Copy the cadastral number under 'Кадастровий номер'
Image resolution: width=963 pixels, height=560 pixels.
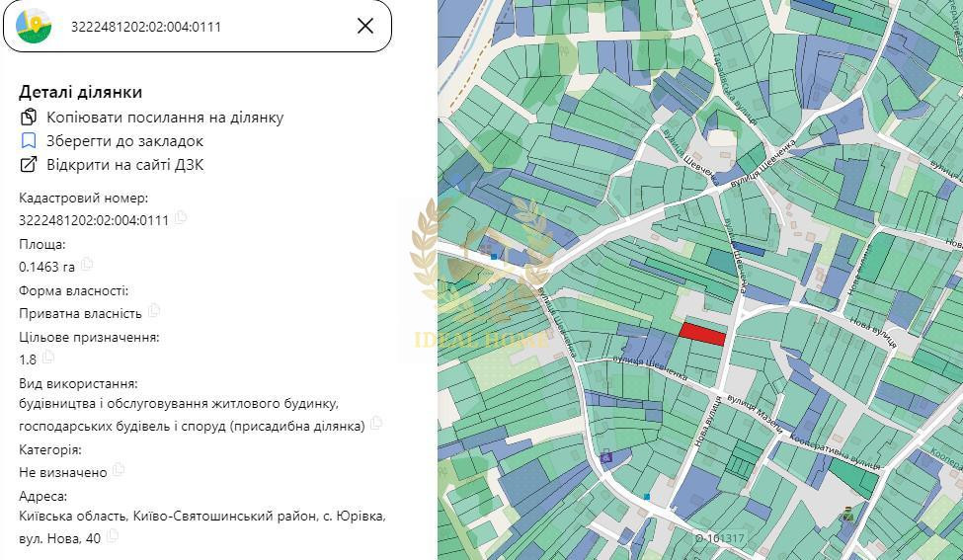(x=181, y=218)
